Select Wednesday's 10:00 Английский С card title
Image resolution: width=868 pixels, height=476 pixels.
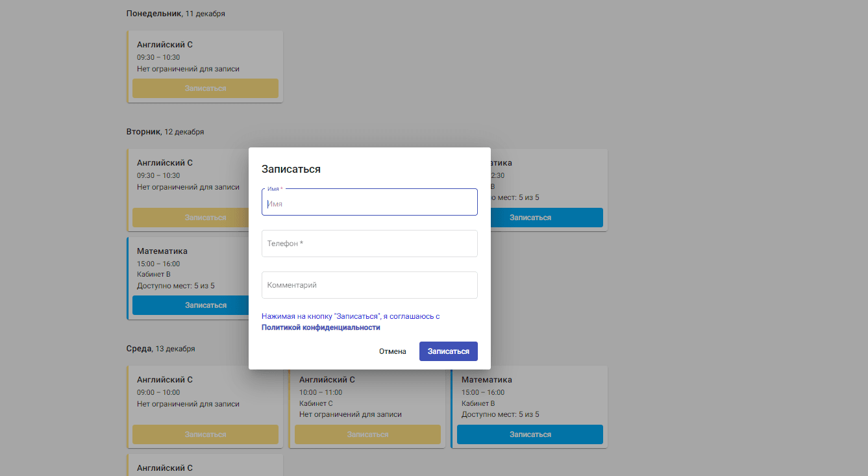click(327, 380)
